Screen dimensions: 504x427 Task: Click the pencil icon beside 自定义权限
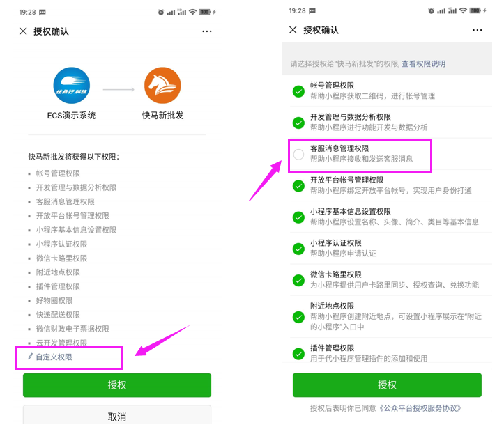pos(30,357)
